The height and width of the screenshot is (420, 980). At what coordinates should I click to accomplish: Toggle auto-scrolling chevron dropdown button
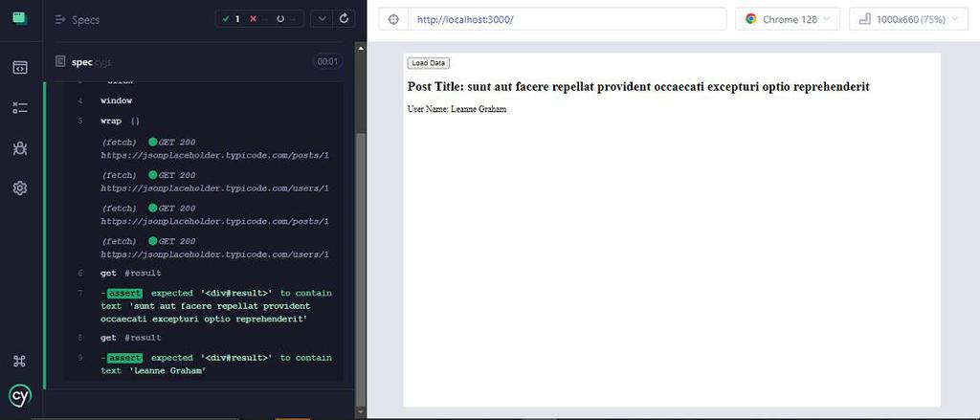pyautogui.click(x=322, y=19)
